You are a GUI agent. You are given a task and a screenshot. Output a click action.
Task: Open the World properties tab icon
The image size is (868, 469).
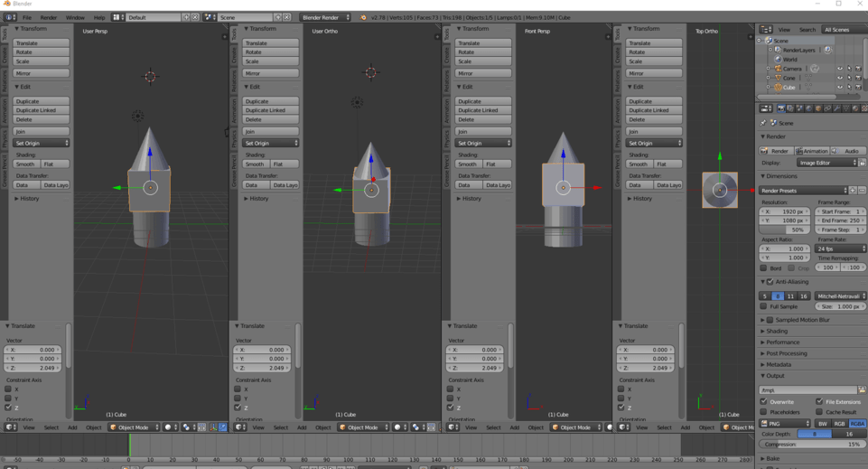(x=808, y=108)
